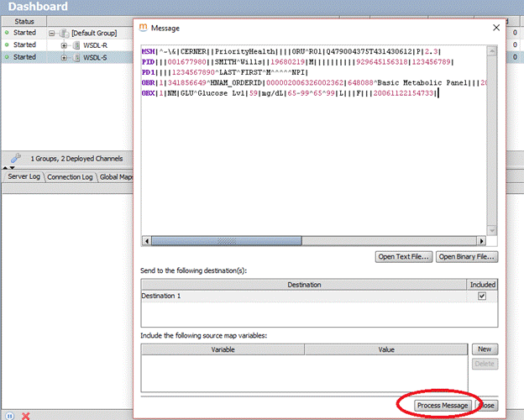Select the WSDL-S channel icon

[76, 57]
